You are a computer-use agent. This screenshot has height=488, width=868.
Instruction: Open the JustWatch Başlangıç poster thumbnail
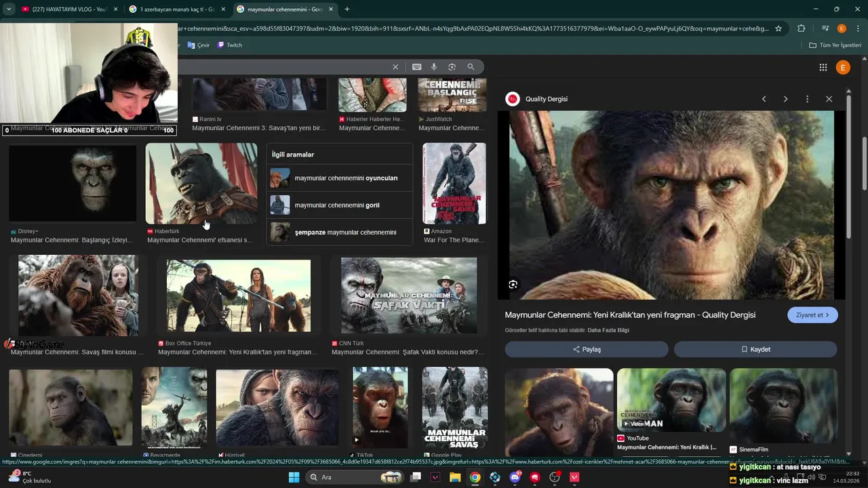(452, 95)
